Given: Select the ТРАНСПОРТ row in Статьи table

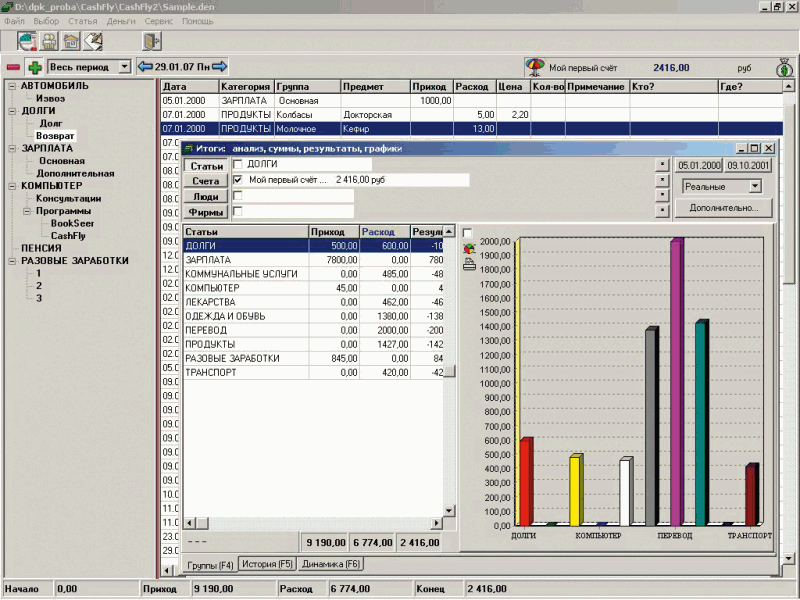Looking at the screenshot, I should click(x=313, y=373).
